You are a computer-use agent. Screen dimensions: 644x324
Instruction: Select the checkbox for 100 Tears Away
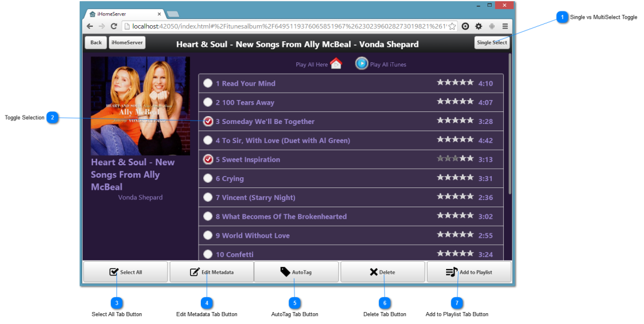pyautogui.click(x=208, y=102)
